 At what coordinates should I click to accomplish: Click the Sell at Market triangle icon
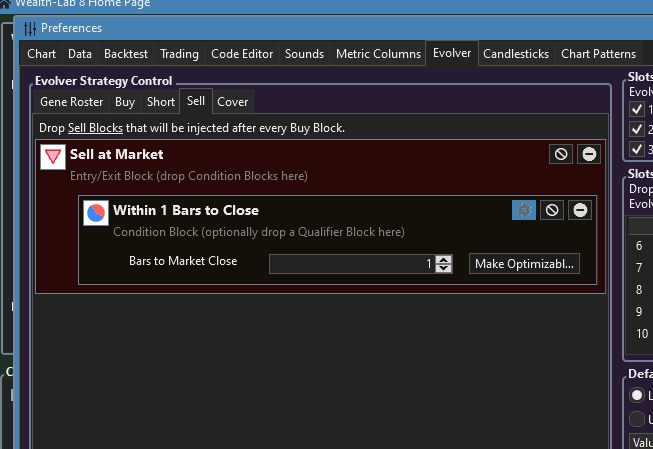coord(53,157)
